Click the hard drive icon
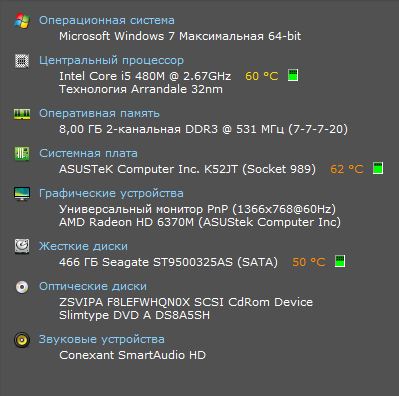This screenshot has height=396, width=399. [x=22, y=246]
